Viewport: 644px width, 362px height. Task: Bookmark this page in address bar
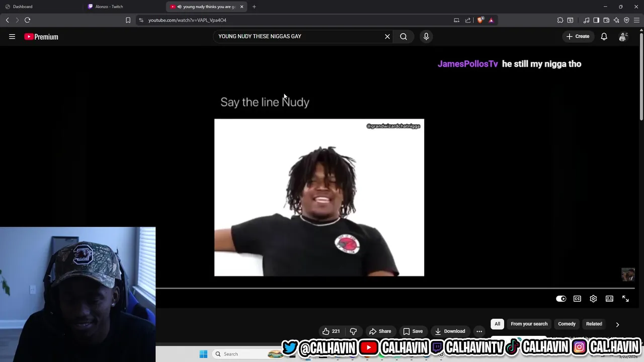coord(128,20)
